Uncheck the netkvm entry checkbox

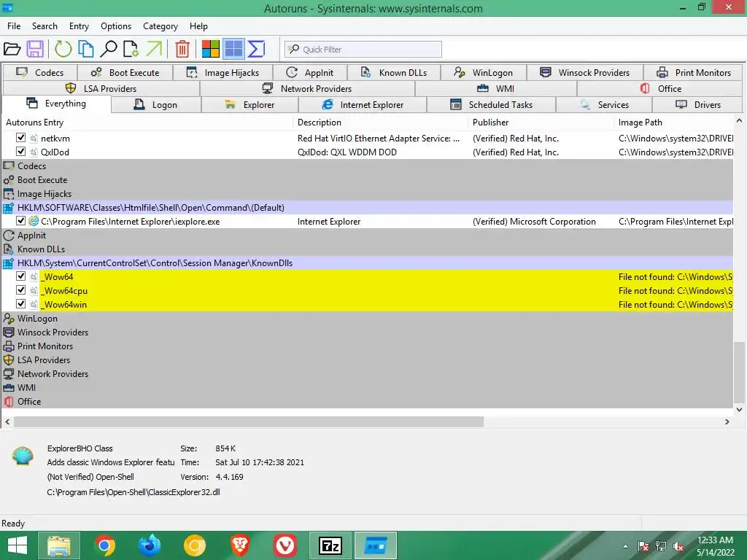pyautogui.click(x=20, y=138)
